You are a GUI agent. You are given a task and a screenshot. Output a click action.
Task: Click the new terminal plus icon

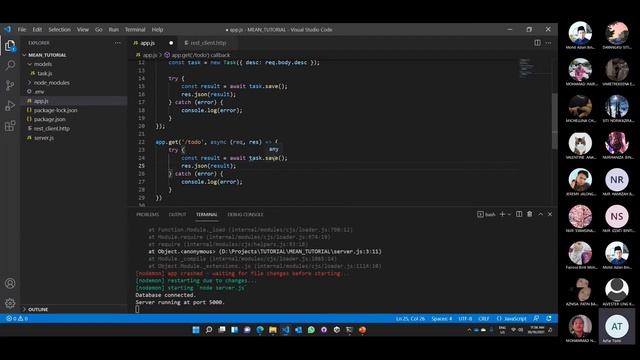point(502,214)
